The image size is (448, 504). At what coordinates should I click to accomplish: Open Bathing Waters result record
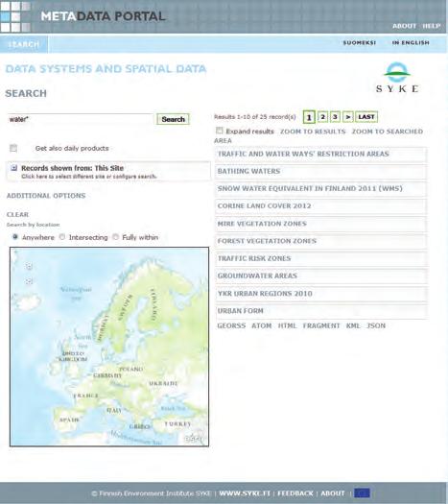[248, 171]
